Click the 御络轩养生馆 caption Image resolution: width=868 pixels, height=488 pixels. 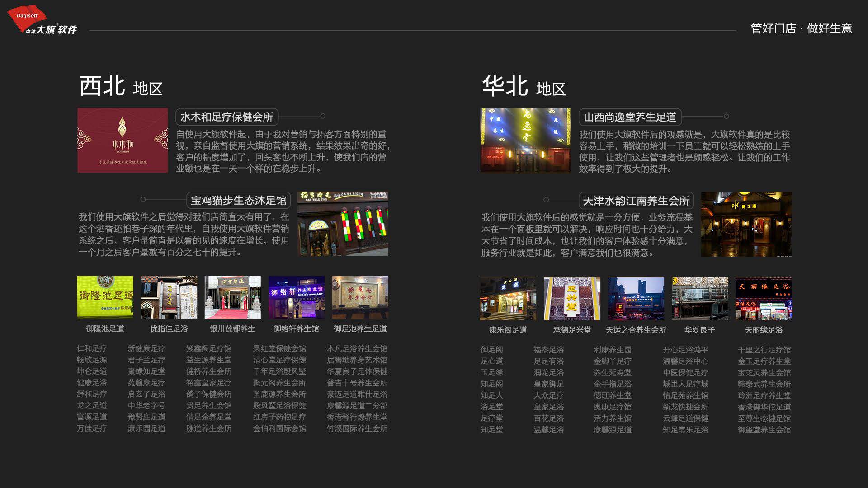(x=296, y=328)
